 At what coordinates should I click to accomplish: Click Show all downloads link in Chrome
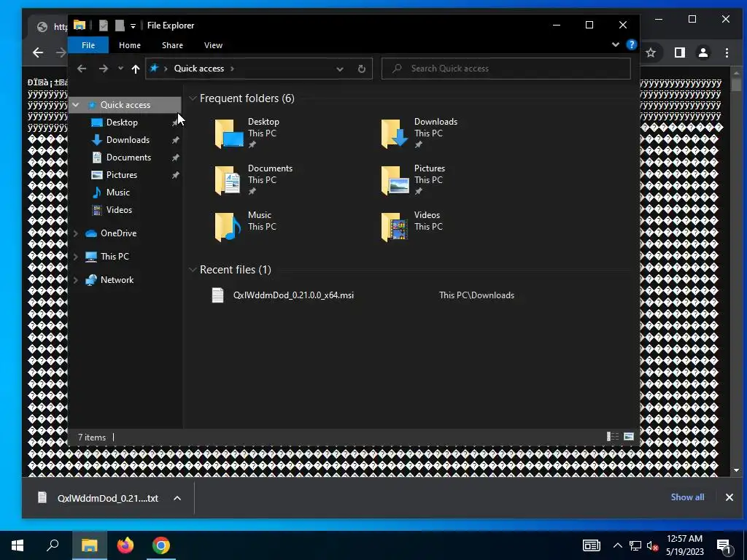(687, 497)
